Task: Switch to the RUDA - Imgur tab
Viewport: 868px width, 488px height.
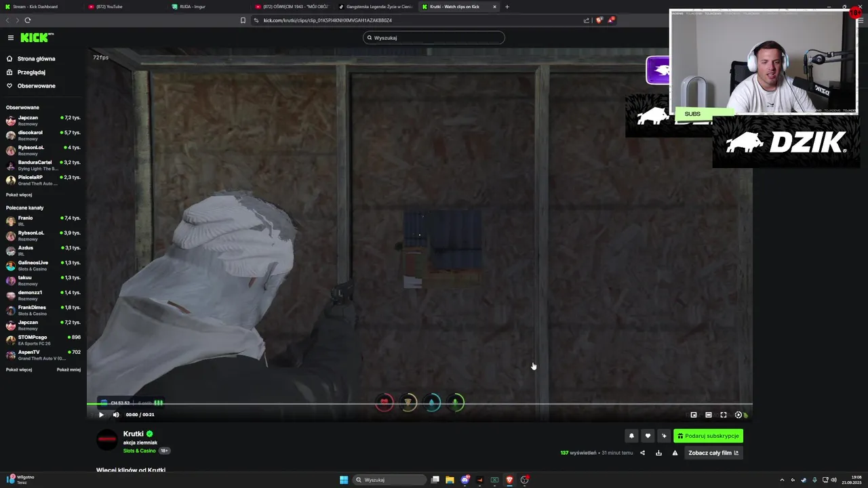Action: [208, 7]
